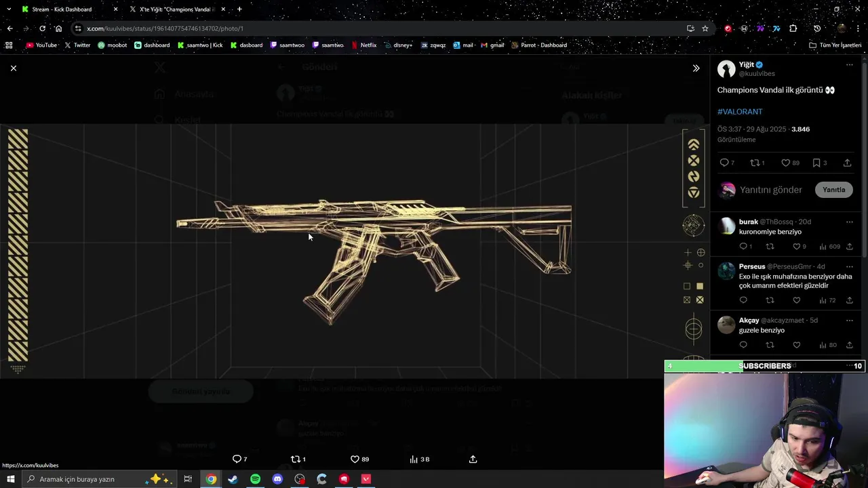
Task: Open the Windows Start menu
Action: (x=10, y=479)
